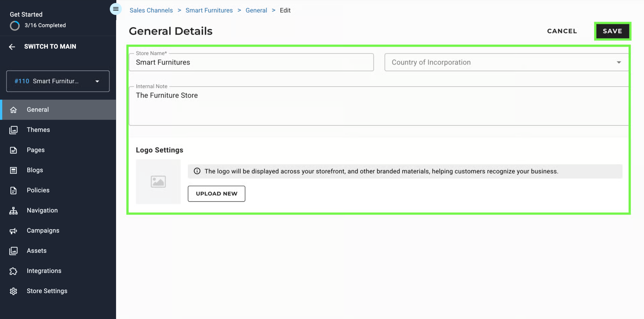The image size is (644, 319).
Task: Click the Pages document icon
Action: [13, 150]
